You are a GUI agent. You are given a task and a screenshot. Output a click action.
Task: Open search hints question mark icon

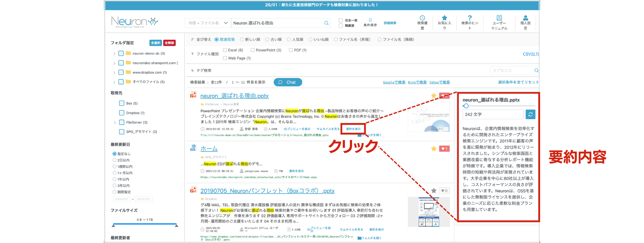(x=470, y=18)
